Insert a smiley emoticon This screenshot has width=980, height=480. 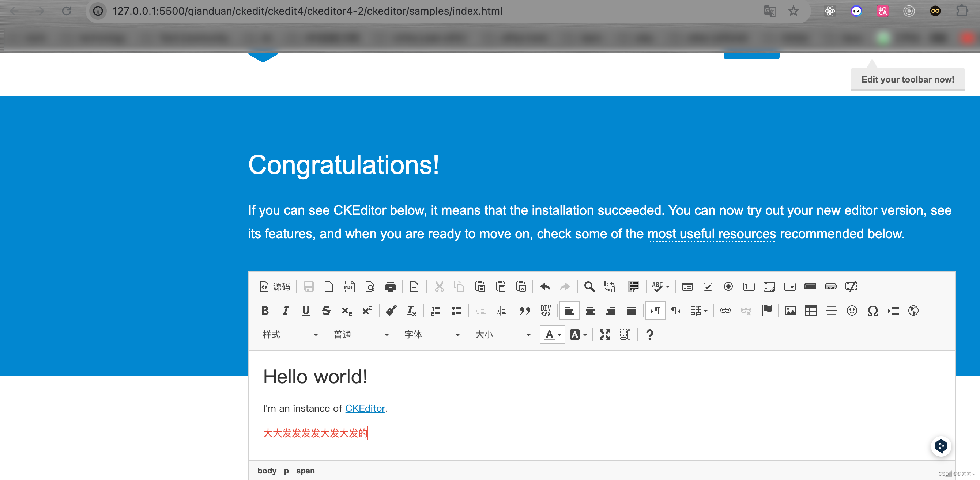[852, 311]
